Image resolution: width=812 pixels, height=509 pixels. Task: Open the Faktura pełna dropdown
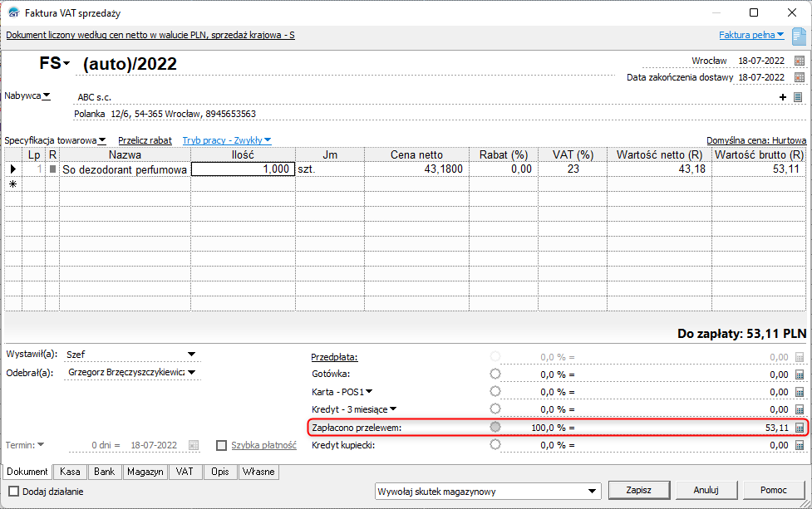point(751,35)
